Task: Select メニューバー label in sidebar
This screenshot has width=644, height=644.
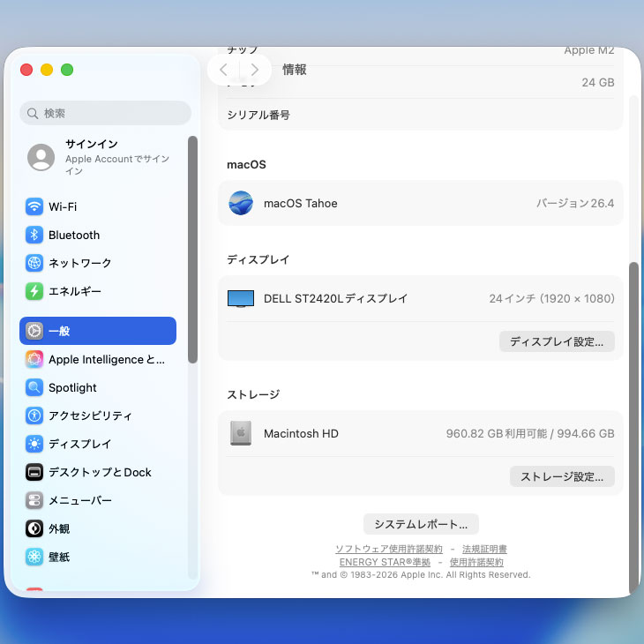Action: click(x=80, y=500)
